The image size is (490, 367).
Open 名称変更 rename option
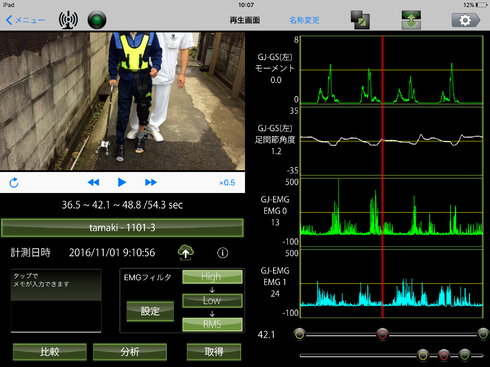pos(304,20)
